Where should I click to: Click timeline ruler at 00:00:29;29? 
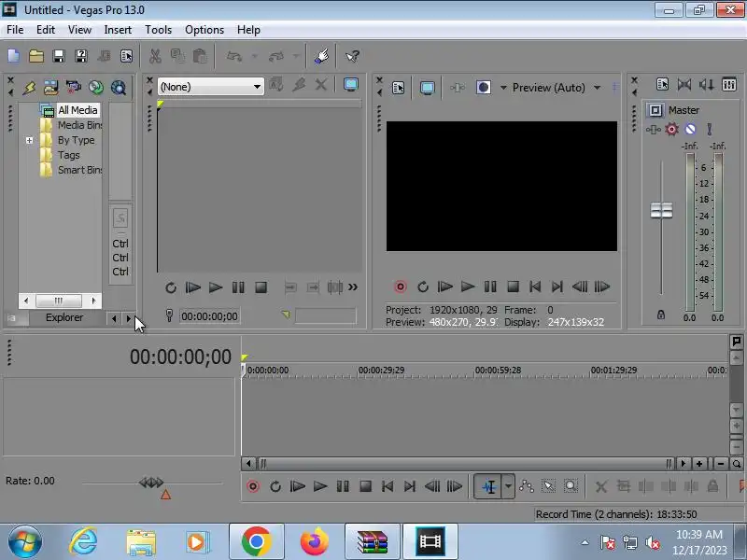[x=381, y=370]
